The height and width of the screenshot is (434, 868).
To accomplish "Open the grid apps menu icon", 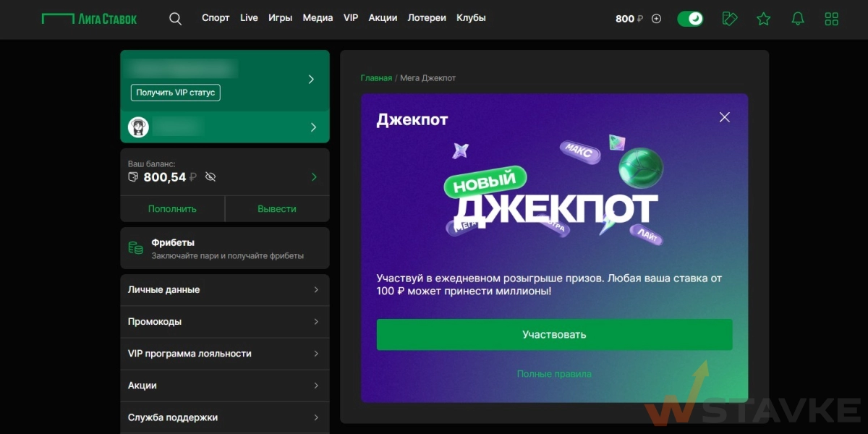I will tap(832, 19).
